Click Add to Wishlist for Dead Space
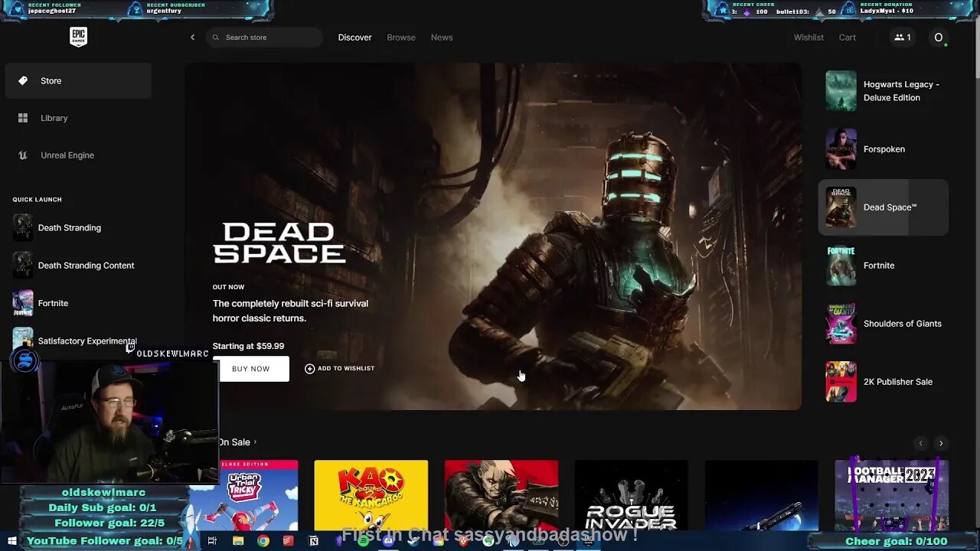This screenshot has height=551, width=980. click(x=339, y=369)
